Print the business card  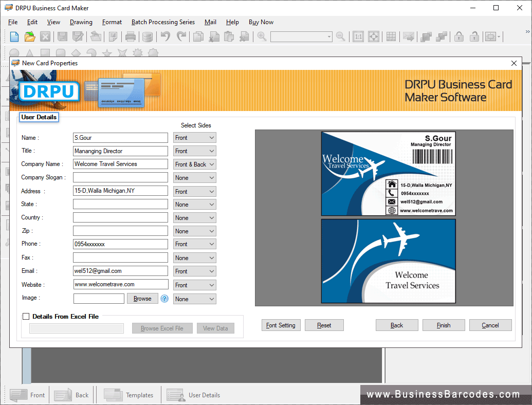pos(131,36)
